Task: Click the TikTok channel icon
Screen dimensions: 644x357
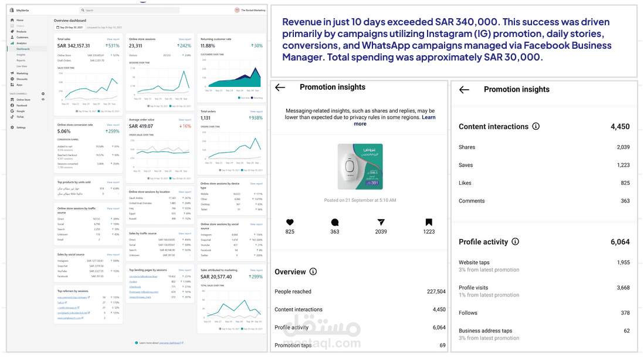Action: [12, 117]
